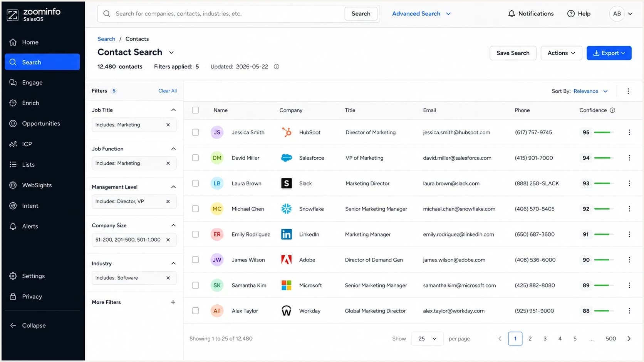Go to page 3 in pagination
644x362 pixels.
coord(545,339)
